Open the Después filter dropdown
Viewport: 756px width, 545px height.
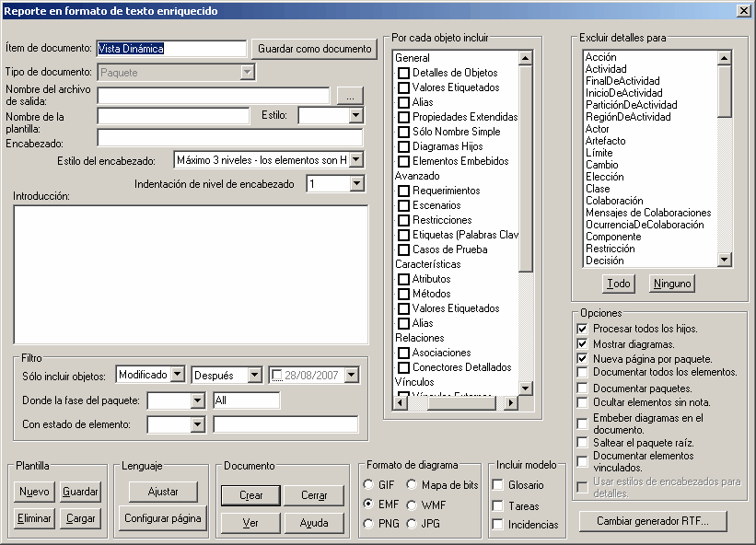(254, 375)
